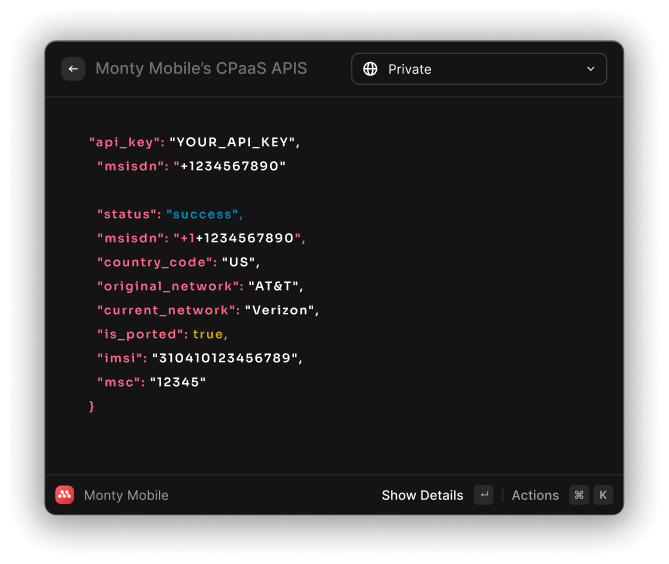Click the Monty Mobile footer label

[x=126, y=495]
